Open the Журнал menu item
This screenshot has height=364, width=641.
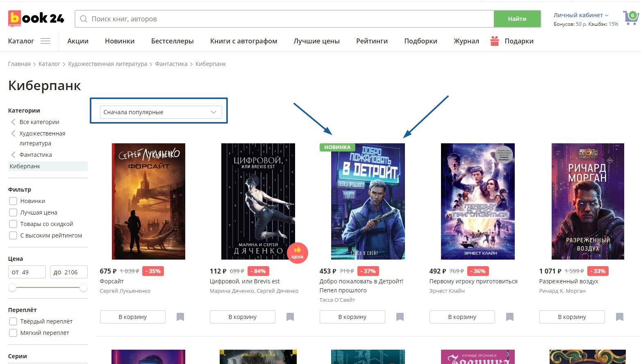click(x=466, y=41)
